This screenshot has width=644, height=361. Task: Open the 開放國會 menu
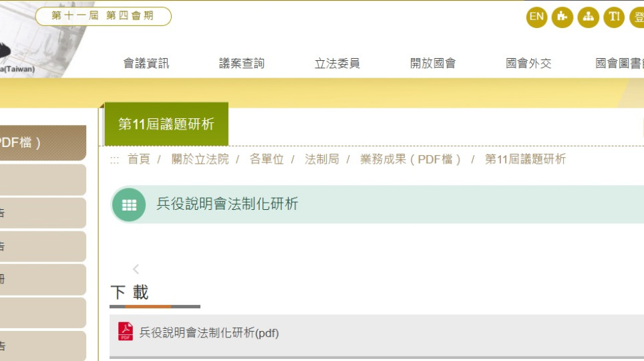(x=433, y=64)
